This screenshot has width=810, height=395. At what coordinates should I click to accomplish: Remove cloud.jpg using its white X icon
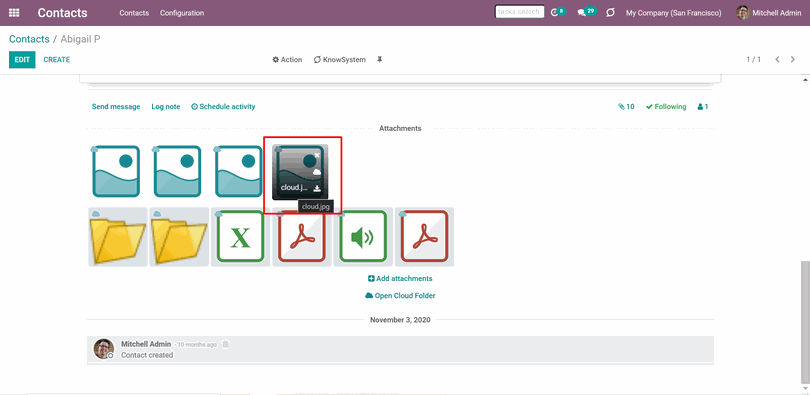pyautogui.click(x=317, y=155)
